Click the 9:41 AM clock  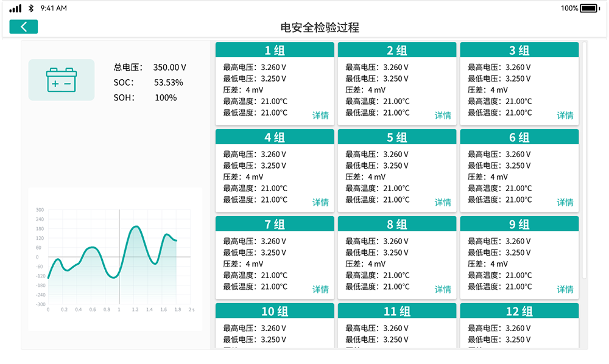click(x=54, y=8)
